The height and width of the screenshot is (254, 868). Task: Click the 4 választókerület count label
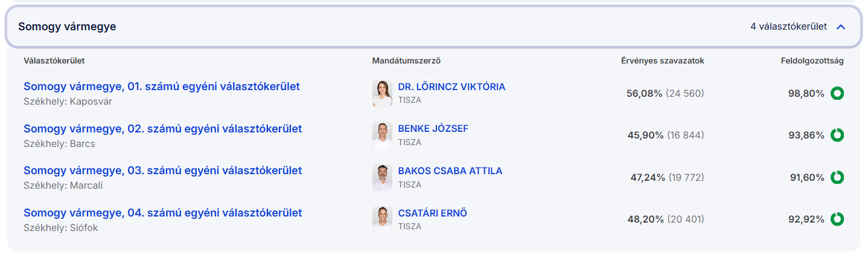tap(788, 27)
